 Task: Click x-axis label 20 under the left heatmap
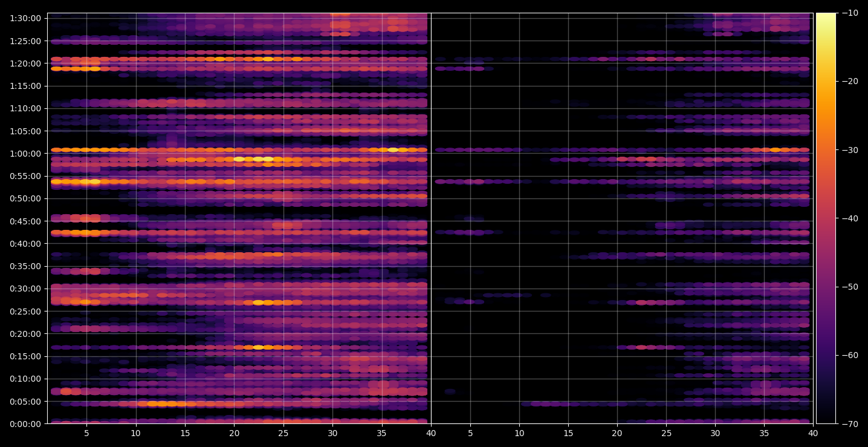[234, 434]
